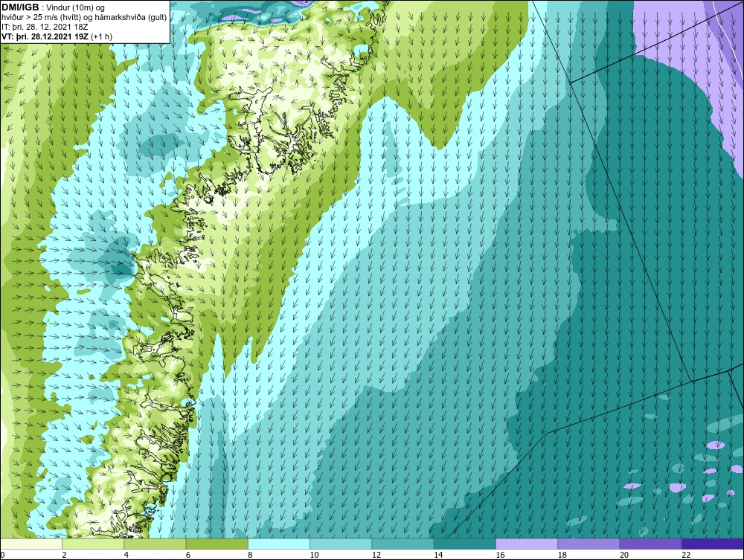The image size is (744, 560).
Task: Click the legend label '16'
Action: pyautogui.click(x=500, y=556)
